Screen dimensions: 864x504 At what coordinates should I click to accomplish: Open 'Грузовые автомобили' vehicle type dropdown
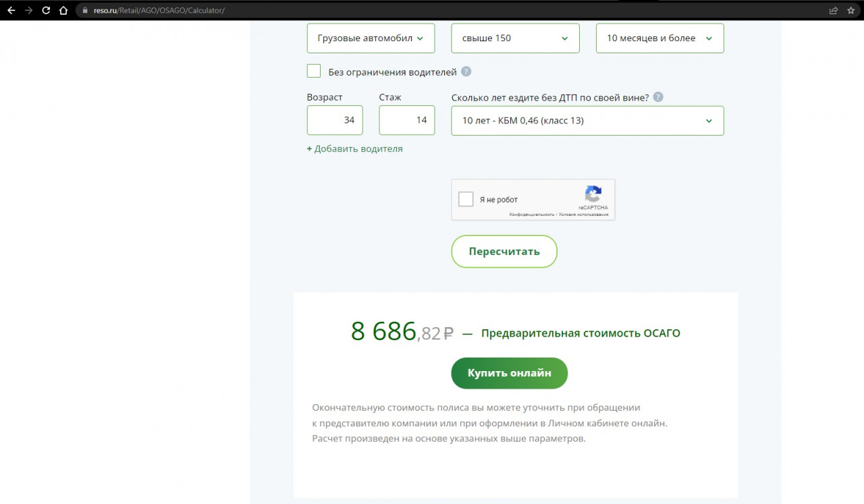[371, 38]
